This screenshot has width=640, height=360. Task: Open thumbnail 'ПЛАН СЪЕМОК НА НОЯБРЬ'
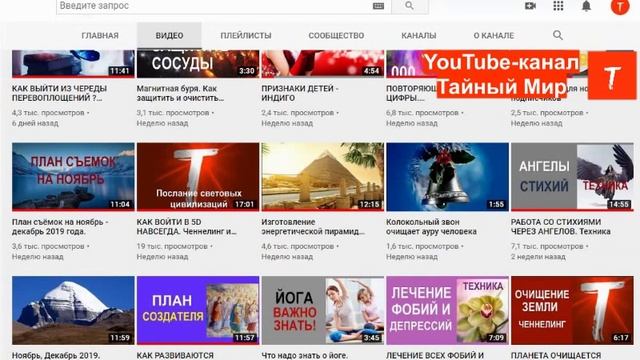tap(73, 177)
